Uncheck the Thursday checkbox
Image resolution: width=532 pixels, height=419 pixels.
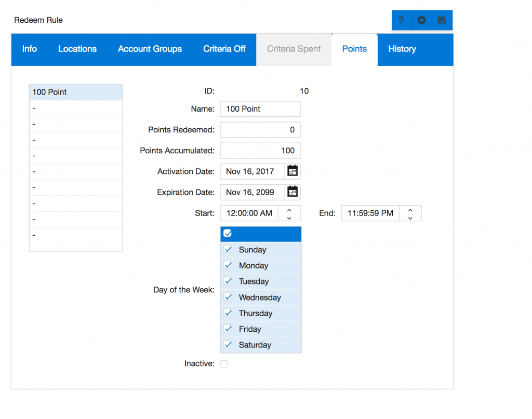pyautogui.click(x=228, y=313)
